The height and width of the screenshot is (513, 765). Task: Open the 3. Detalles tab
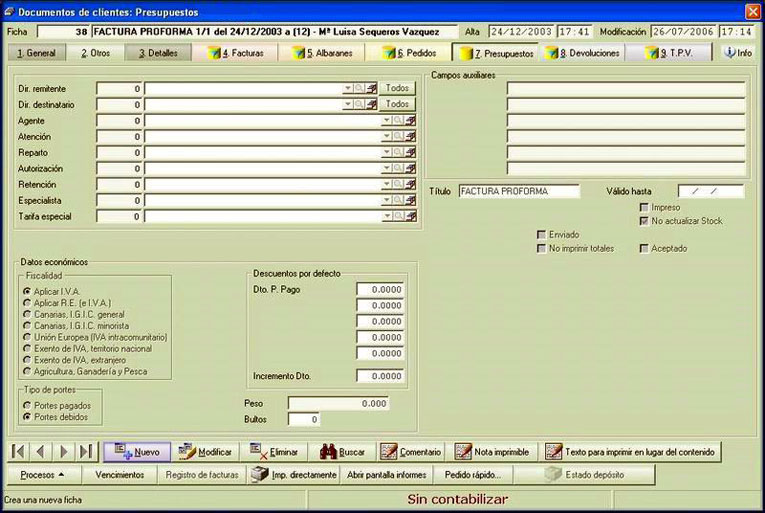pos(158,53)
